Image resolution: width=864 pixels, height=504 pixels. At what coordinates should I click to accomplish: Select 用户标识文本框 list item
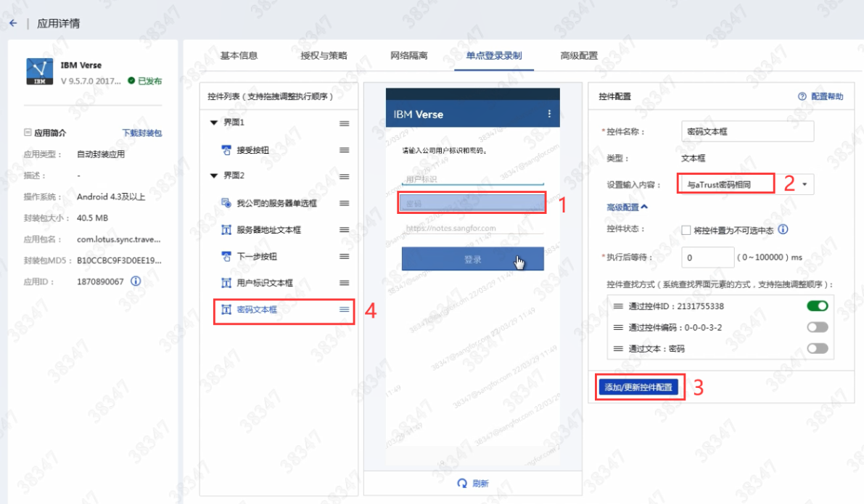pos(265,283)
